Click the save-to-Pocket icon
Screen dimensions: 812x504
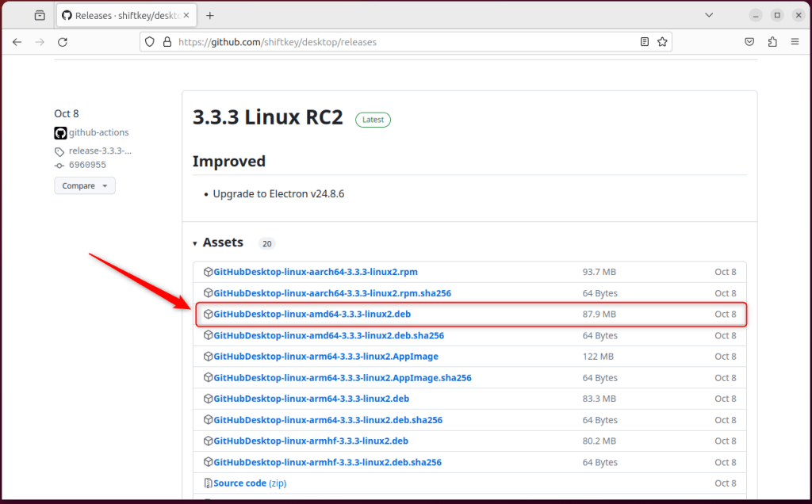[749, 41]
